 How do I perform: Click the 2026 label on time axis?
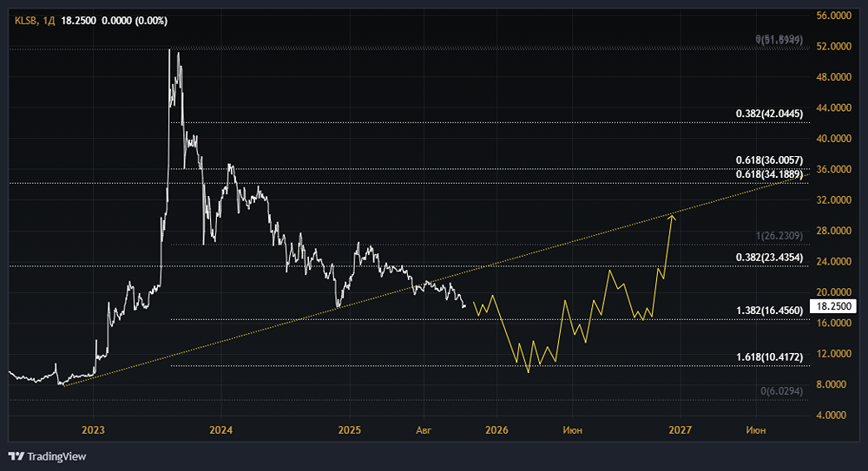point(496,430)
